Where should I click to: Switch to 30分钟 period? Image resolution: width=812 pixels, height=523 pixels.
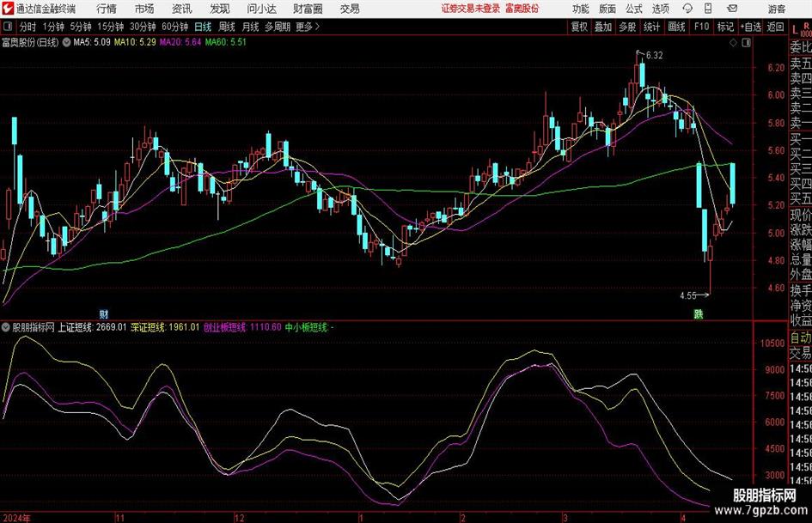(143, 27)
